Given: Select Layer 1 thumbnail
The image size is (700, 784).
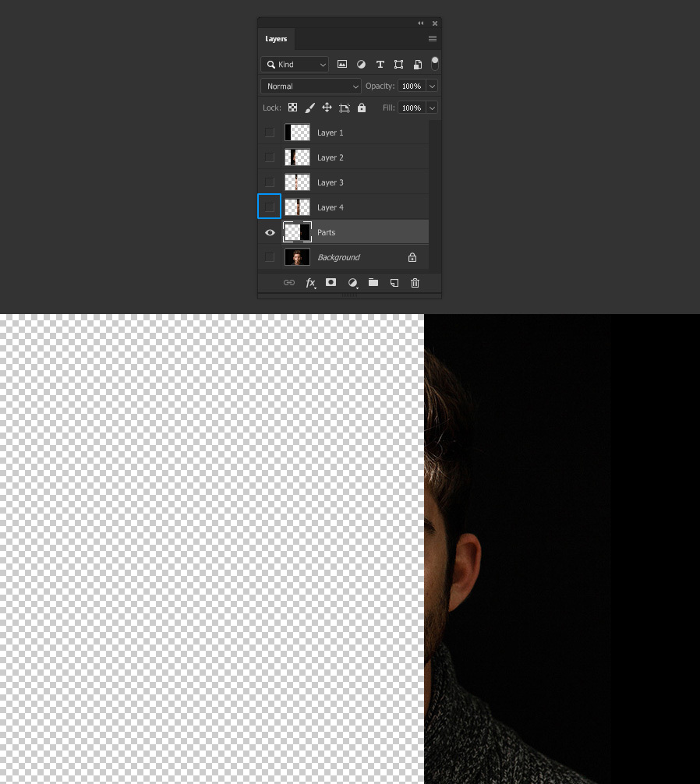Looking at the screenshot, I should click(x=297, y=132).
